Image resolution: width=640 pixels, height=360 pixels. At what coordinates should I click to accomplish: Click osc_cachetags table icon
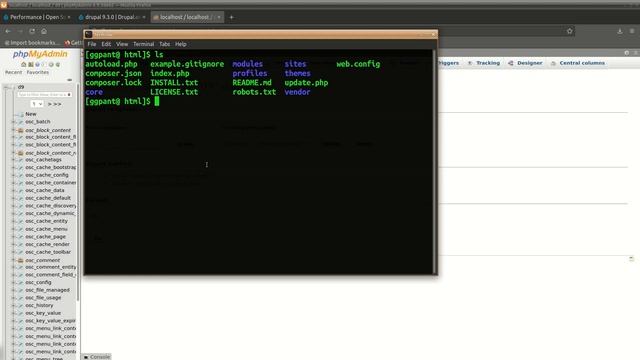point(20,160)
